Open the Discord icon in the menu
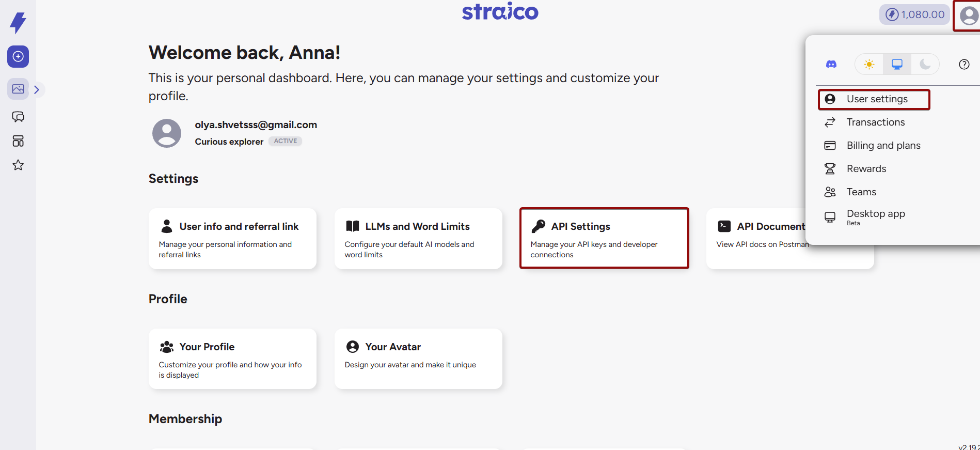980x450 pixels. click(831, 64)
